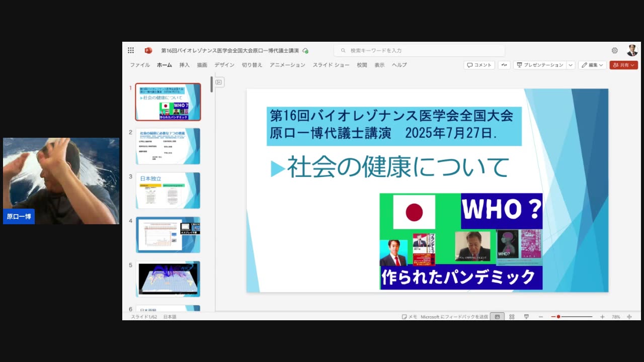
Task: Open the app launcher grid icon
Action: pyautogui.click(x=131, y=50)
